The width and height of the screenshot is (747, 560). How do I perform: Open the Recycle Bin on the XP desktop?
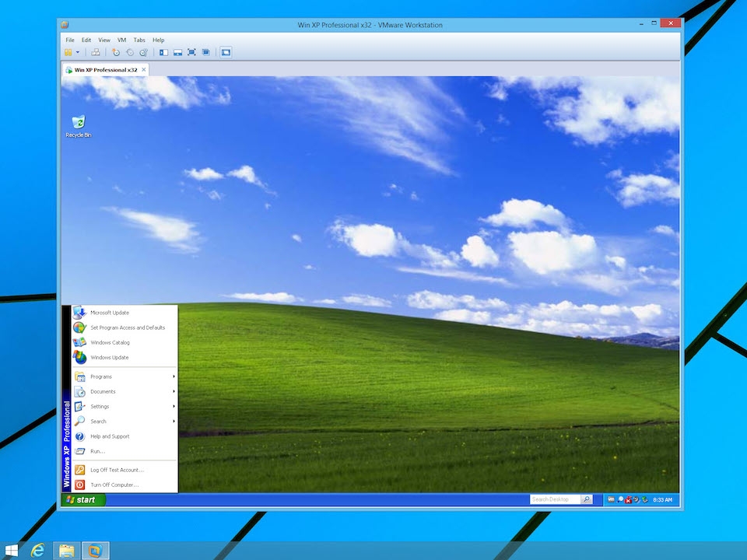point(78,123)
